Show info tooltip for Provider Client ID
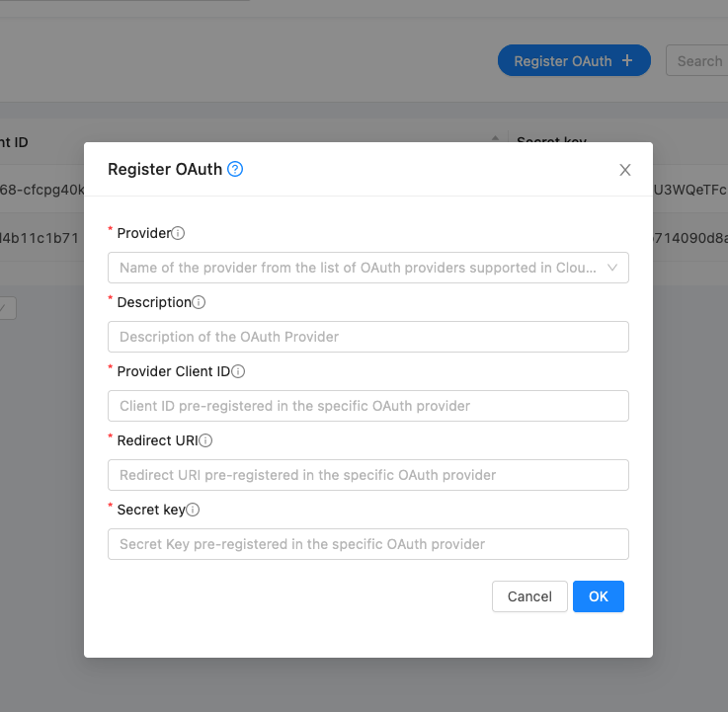728x712 pixels. pos(238,371)
